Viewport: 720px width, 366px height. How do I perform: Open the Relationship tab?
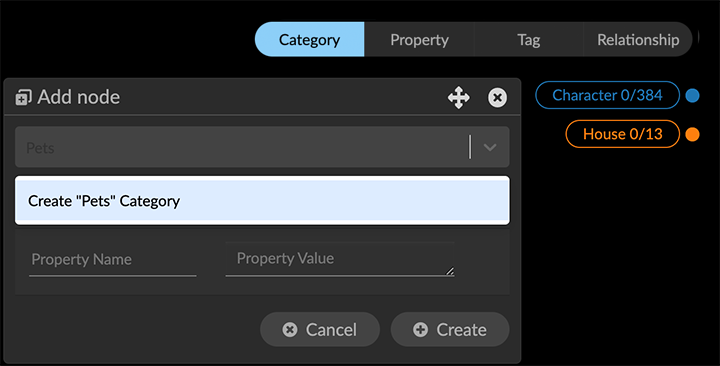638,39
